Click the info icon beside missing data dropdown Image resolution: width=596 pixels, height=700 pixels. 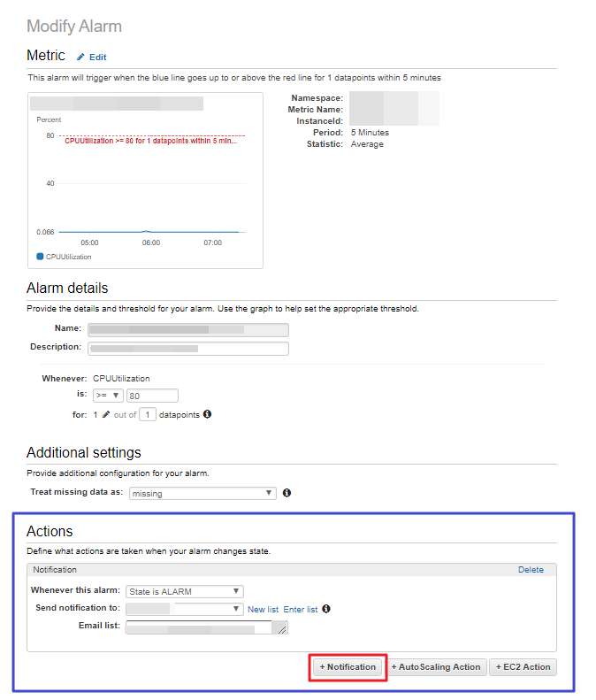[287, 493]
